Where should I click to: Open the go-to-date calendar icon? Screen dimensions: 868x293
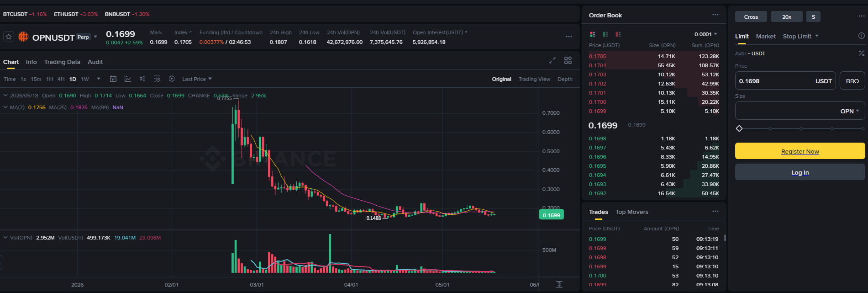point(113,79)
